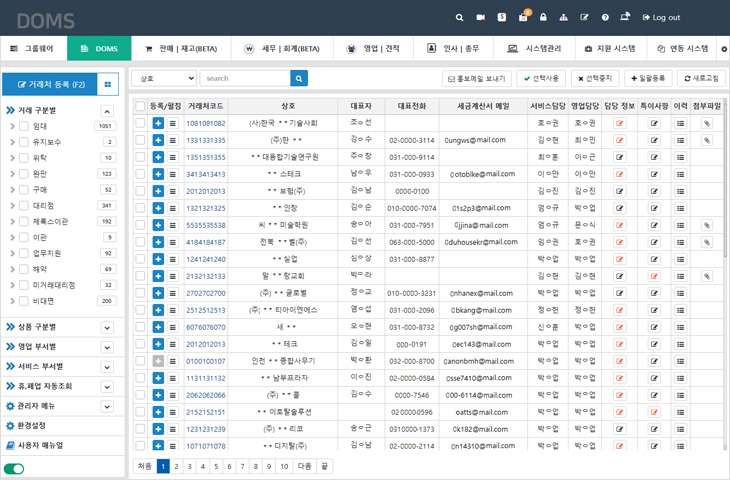Image resolution: width=730 pixels, height=480 pixels.
Task: Open the 그룹웨어 tab
Action: pyautogui.click(x=34, y=48)
